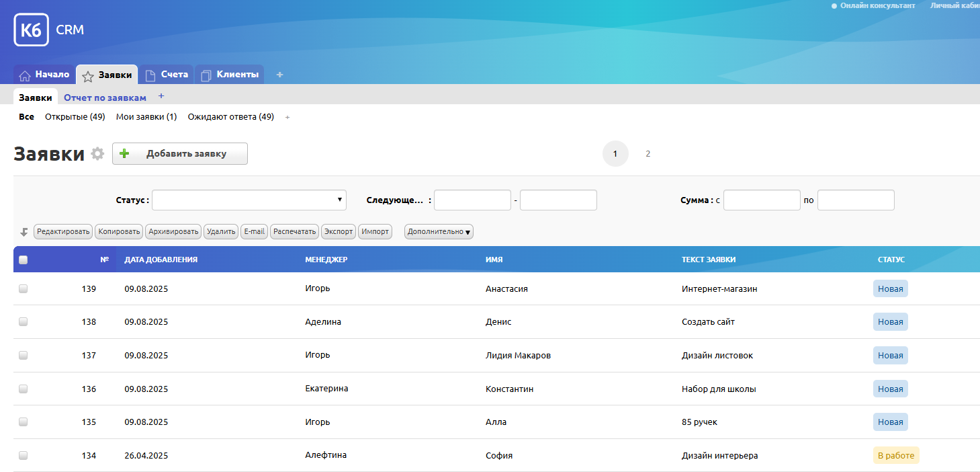Click plus icon after Ожидают ответа filter
Viewport: 980px width, 472px height.
287,118
